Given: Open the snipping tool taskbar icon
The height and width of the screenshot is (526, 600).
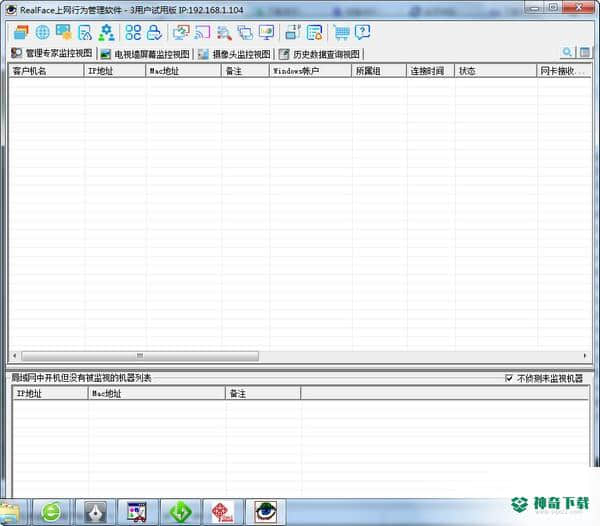Looking at the screenshot, I should click(137, 512).
